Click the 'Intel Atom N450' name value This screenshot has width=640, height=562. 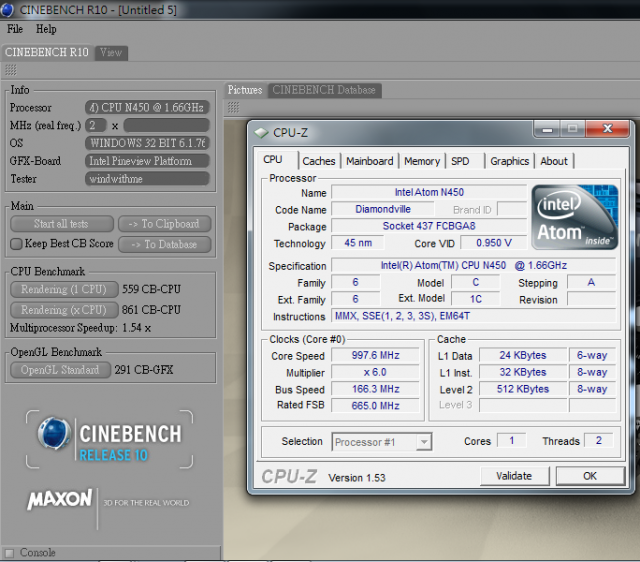pyautogui.click(x=429, y=192)
